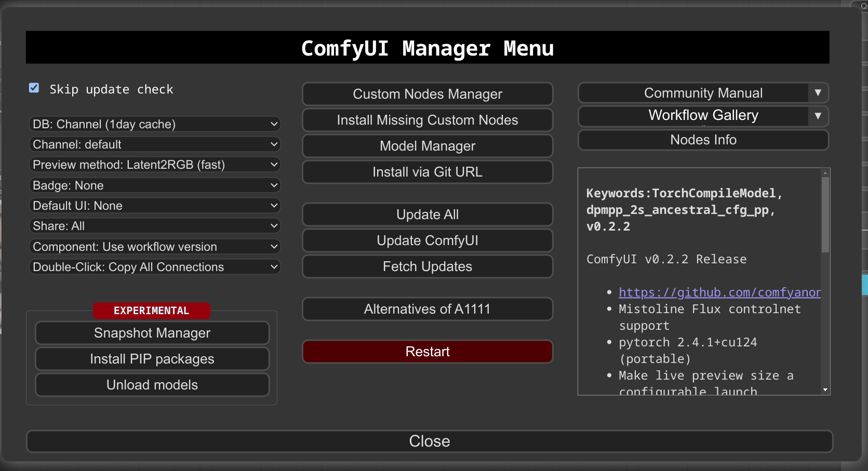The image size is (868, 471).
Task: Open the Model Manager
Action: (x=427, y=146)
